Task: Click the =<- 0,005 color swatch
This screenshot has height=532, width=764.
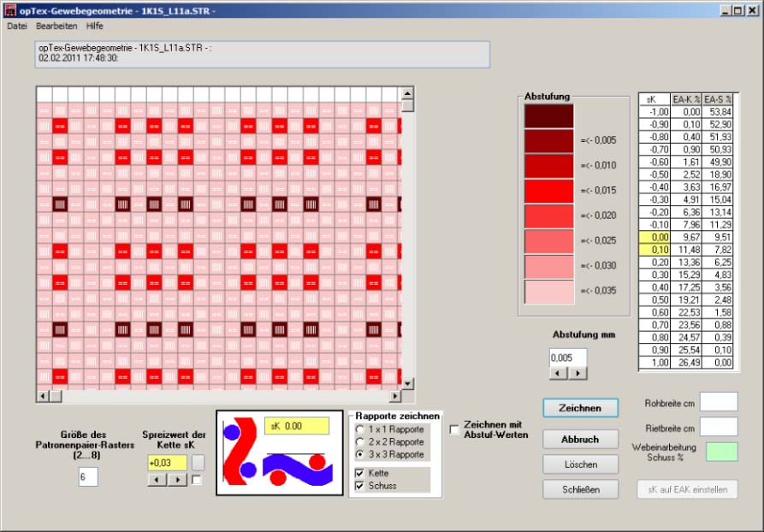Action: pos(549,141)
